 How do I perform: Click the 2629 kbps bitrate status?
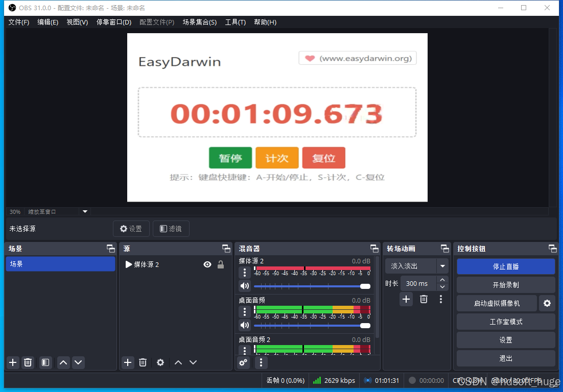tap(334, 381)
